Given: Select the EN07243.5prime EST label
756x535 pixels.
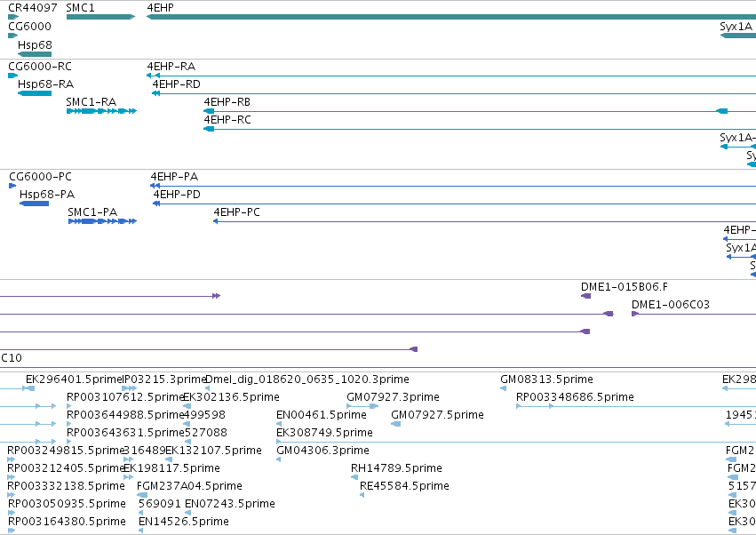Looking at the screenshot, I should coord(230,504).
